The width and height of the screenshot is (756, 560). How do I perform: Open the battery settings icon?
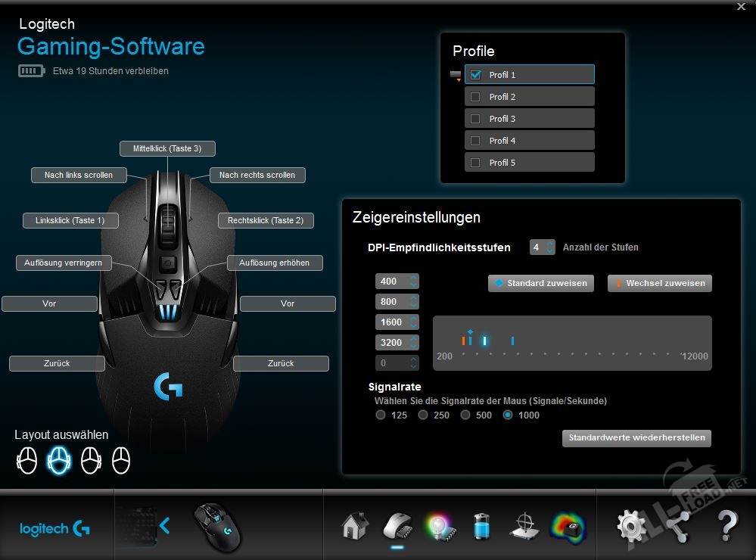pos(481,525)
